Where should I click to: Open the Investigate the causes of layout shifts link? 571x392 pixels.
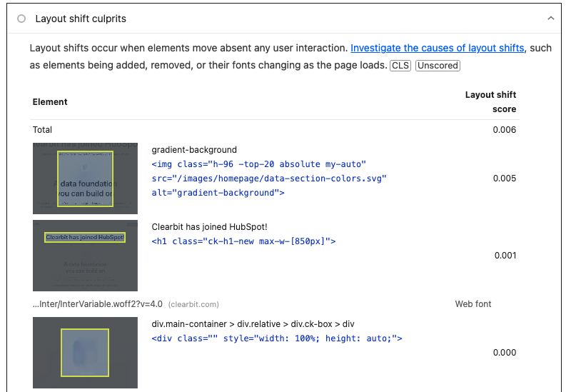point(437,48)
